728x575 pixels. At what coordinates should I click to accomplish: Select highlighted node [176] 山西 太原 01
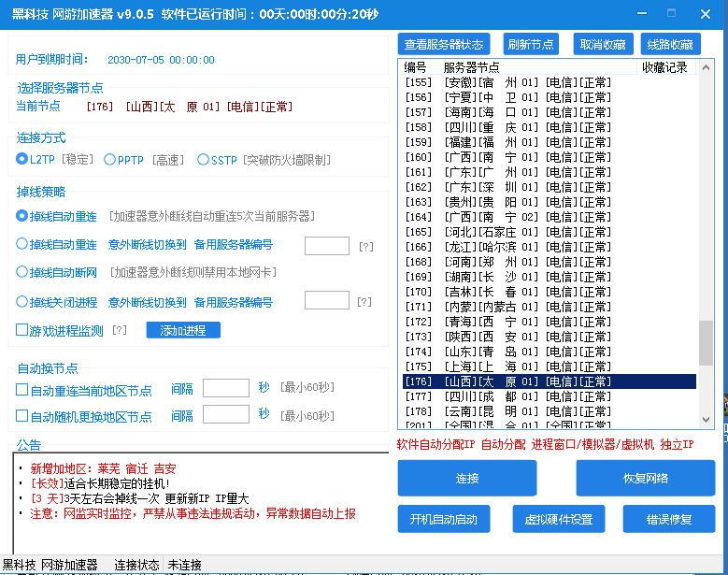(550, 381)
